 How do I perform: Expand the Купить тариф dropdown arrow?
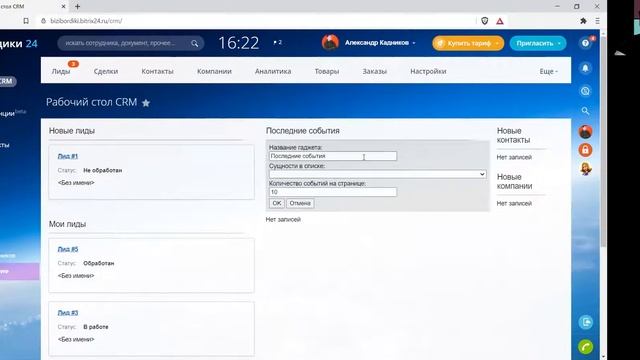point(497,43)
